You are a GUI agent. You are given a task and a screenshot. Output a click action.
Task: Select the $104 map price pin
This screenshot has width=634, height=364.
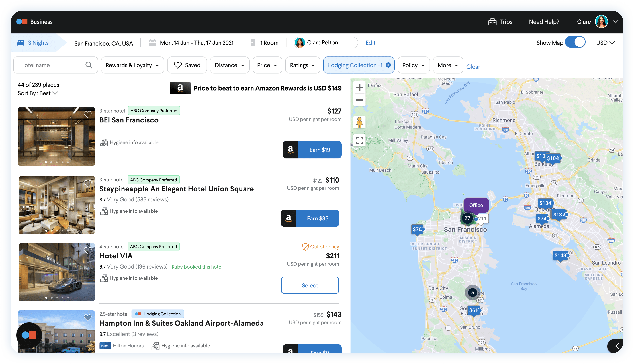click(x=553, y=158)
